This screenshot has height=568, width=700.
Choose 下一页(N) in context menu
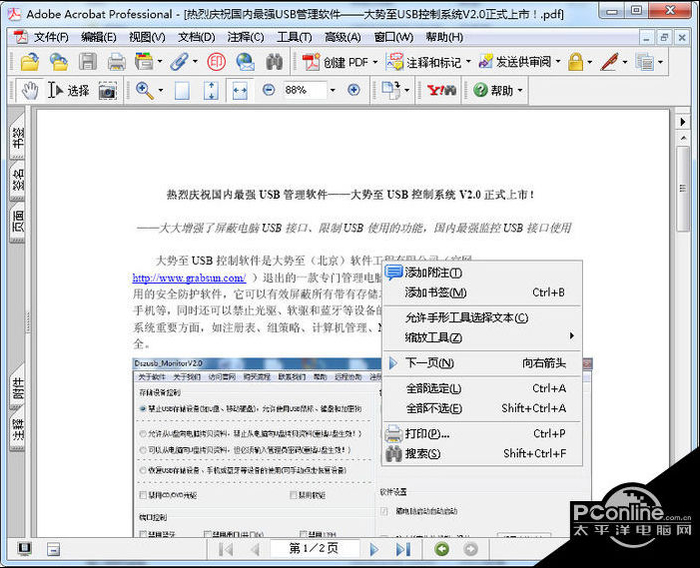click(x=482, y=363)
